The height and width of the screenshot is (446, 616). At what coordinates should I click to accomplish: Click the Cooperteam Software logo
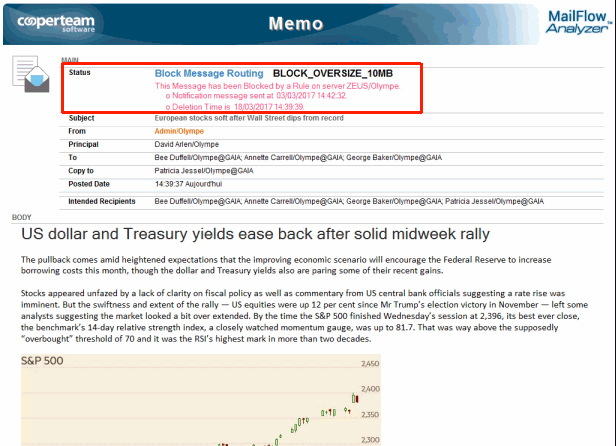[56, 23]
